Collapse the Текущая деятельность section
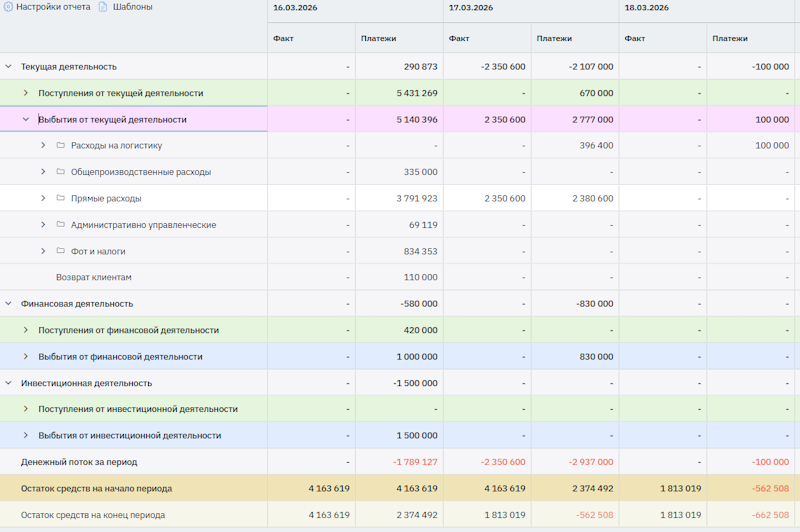800x532 pixels. tap(9, 67)
